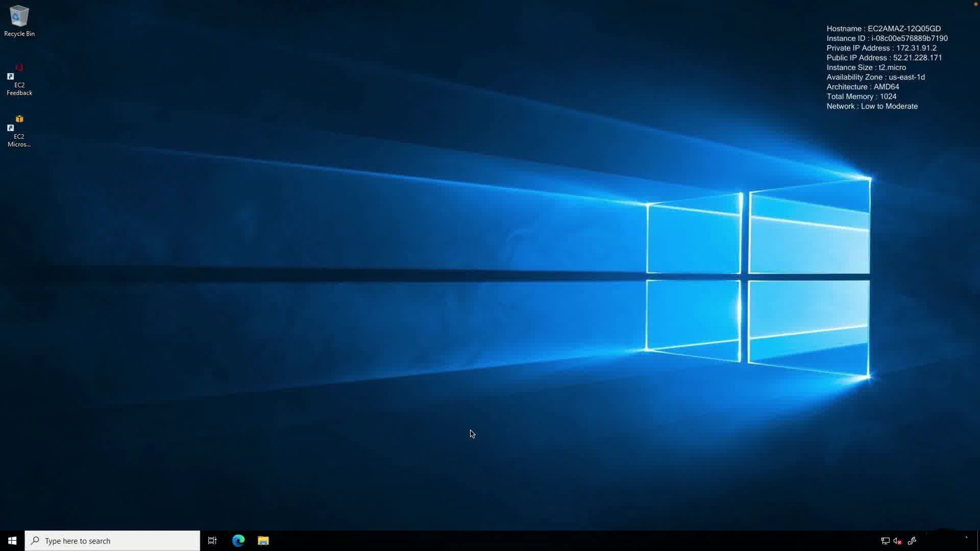Click the Show desktop sliver button
This screenshot has height=551, width=980.
978,541
